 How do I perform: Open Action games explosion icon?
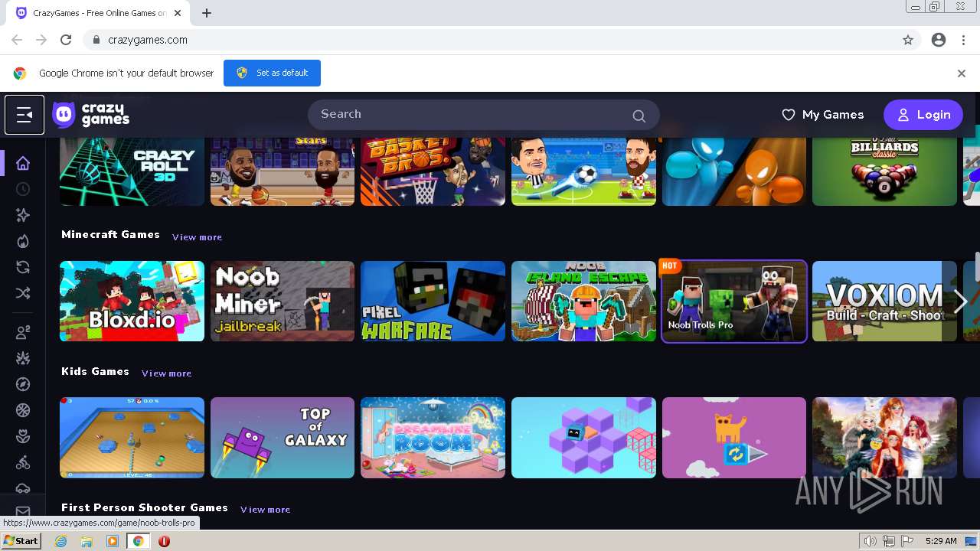click(23, 358)
